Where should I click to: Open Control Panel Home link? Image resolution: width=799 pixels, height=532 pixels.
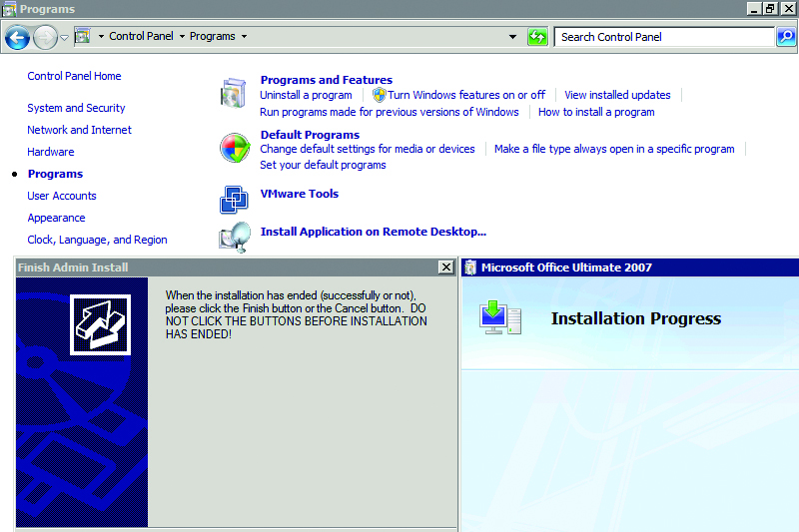(x=74, y=76)
